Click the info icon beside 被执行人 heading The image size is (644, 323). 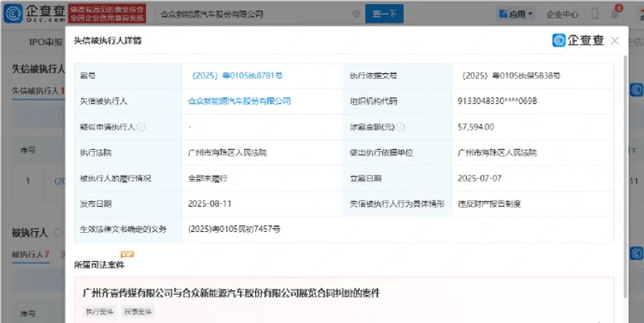[58, 233]
